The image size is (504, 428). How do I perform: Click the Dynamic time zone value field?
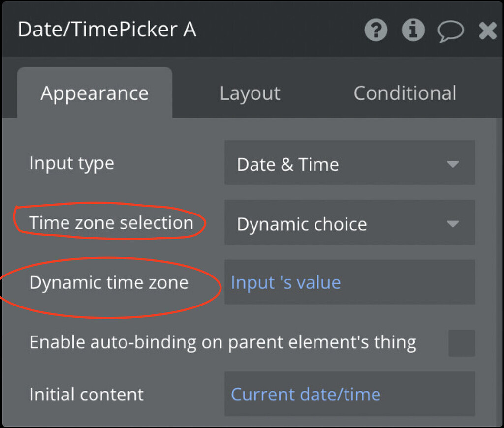(x=349, y=282)
